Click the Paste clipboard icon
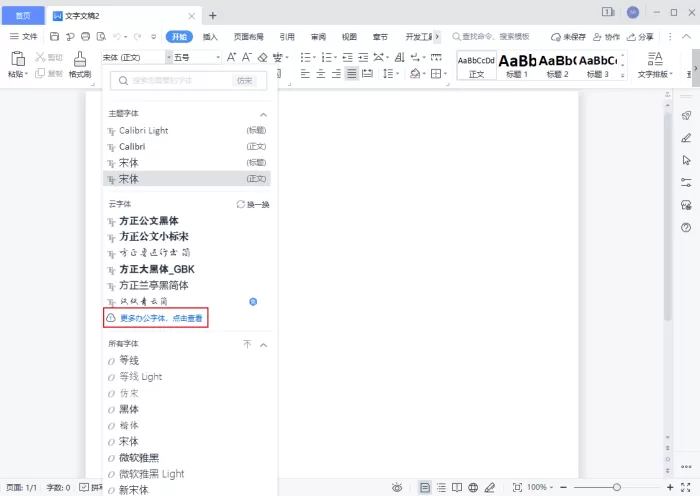Viewport: 700px width, 496px height. click(18, 58)
